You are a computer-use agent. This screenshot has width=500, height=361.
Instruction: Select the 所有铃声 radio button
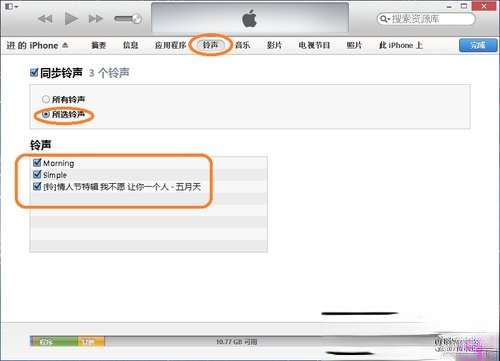[46, 99]
